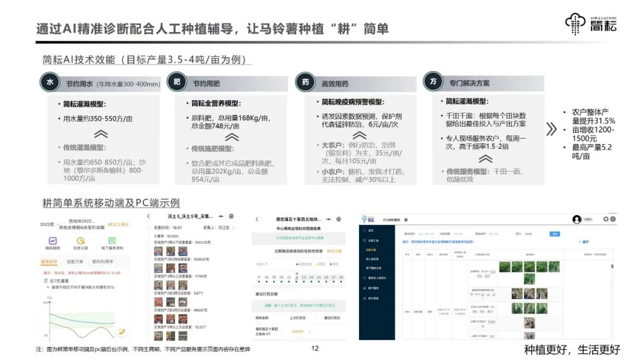Click the page number 12
The height and width of the screenshot is (360, 640).
[x=315, y=348]
